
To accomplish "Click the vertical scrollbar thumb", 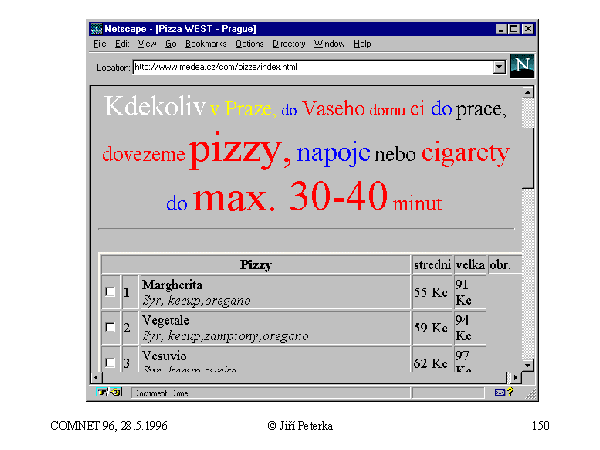I will click(x=528, y=158).
